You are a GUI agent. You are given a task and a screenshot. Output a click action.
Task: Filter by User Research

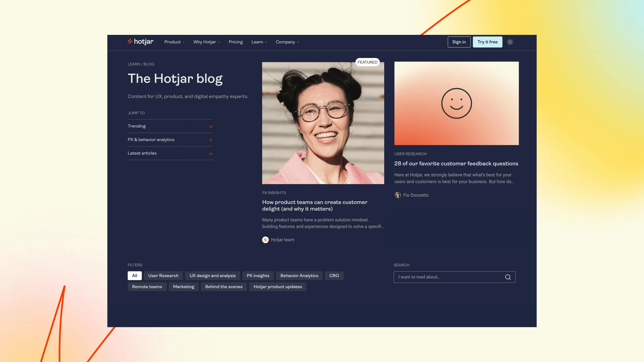pos(163,276)
